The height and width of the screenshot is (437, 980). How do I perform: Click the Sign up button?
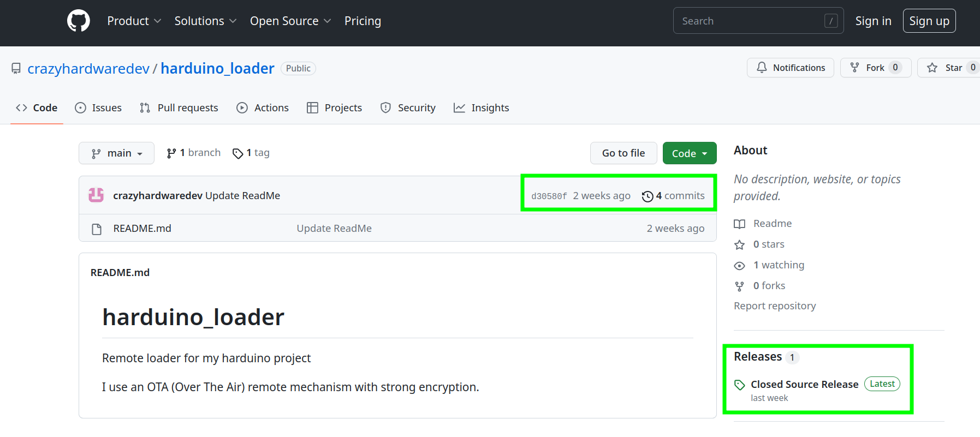(929, 21)
